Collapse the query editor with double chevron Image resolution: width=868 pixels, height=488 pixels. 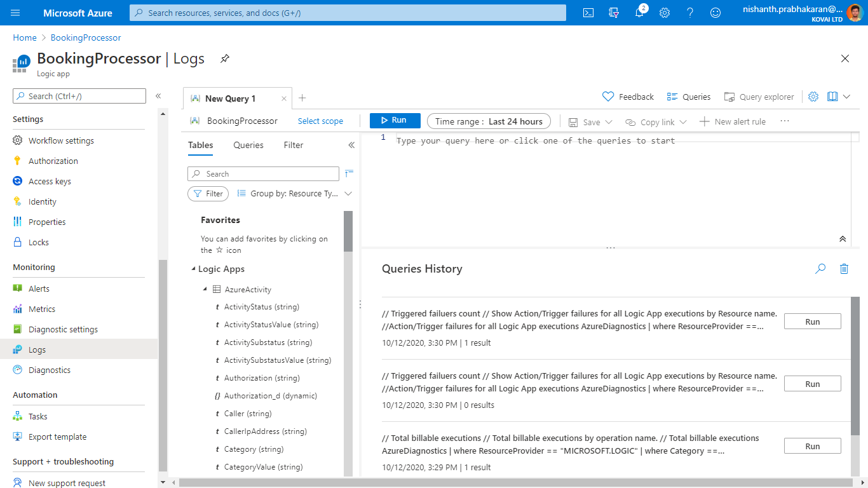coord(843,239)
